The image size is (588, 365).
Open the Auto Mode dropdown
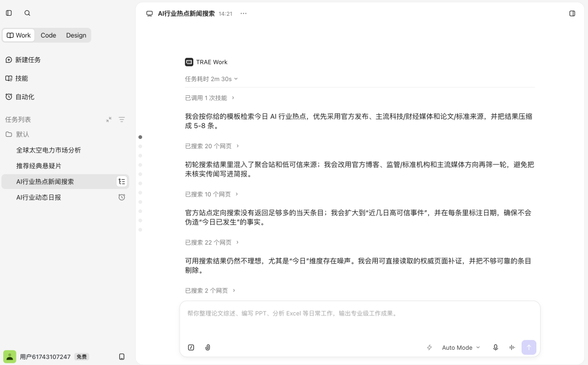461,348
